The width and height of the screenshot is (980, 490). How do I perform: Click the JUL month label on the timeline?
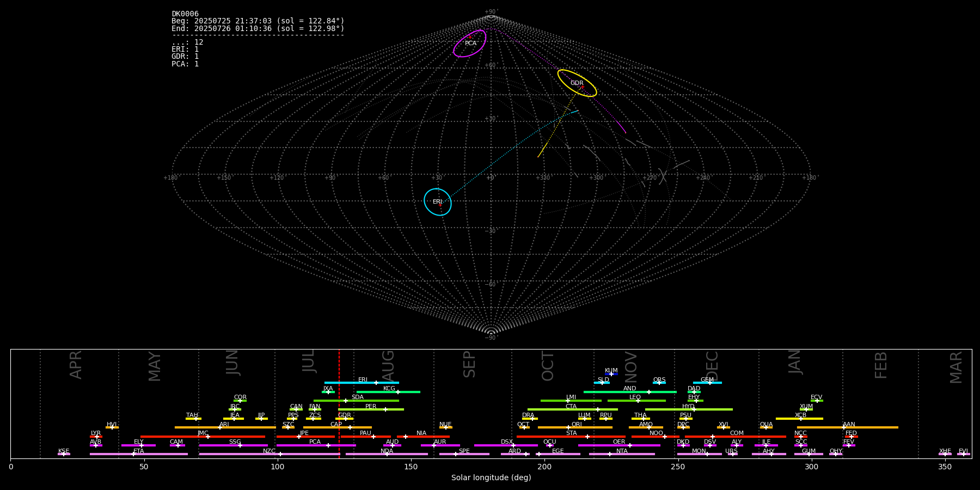click(309, 361)
